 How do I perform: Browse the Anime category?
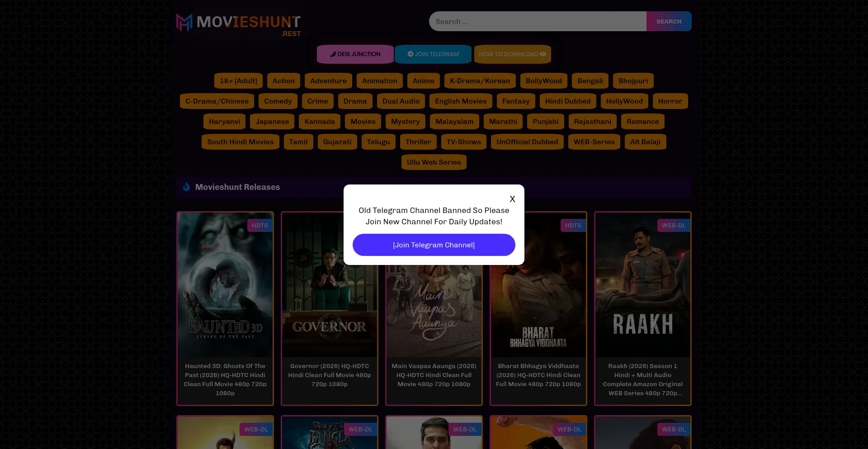coord(424,81)
